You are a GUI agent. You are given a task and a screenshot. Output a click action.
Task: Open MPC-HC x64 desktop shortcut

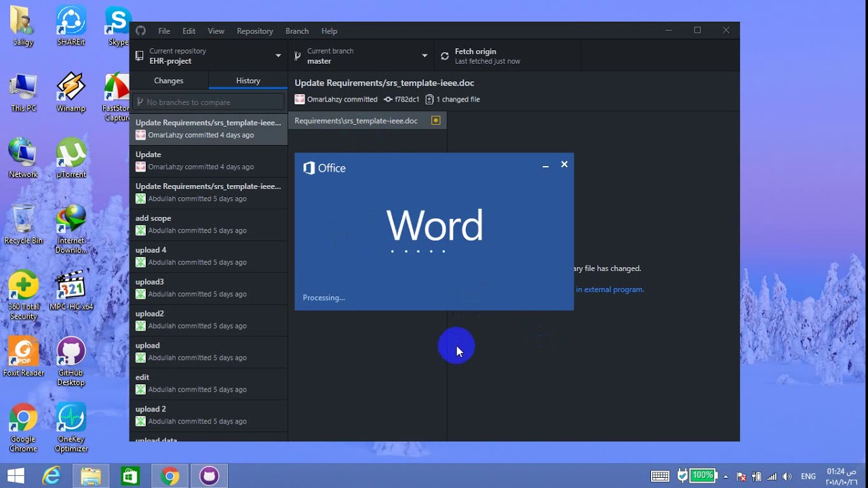point(71,291)
